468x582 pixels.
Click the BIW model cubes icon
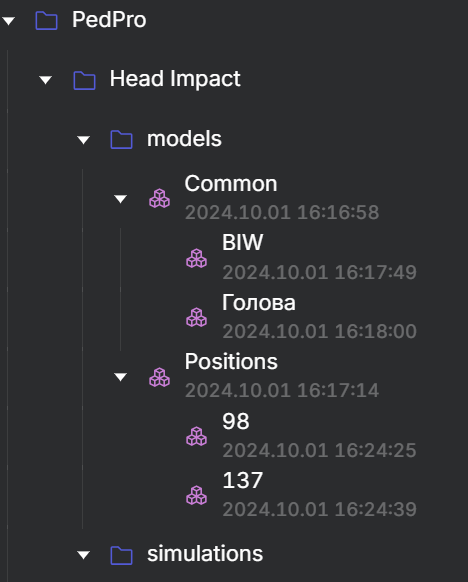(x=196, y=258)
